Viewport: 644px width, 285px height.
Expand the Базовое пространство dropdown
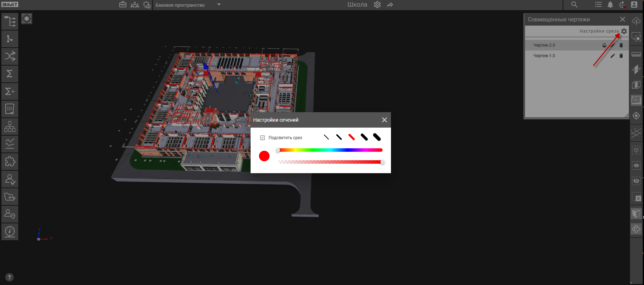(x=219, y=5)
